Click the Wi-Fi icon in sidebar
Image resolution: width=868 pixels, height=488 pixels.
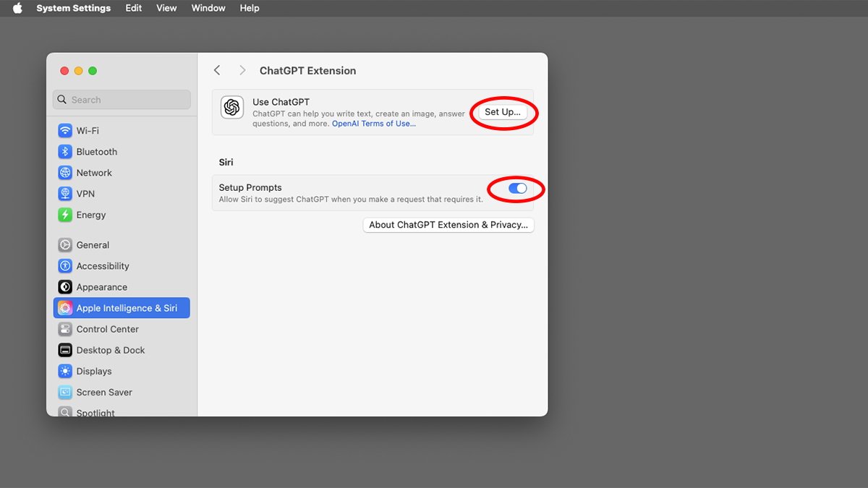coord(65,131)
